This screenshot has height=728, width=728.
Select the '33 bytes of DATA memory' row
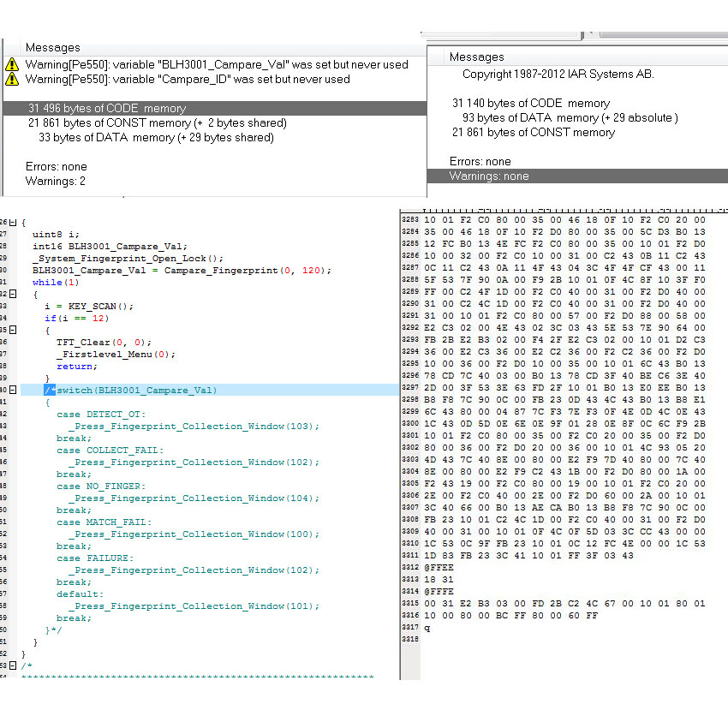156,137
